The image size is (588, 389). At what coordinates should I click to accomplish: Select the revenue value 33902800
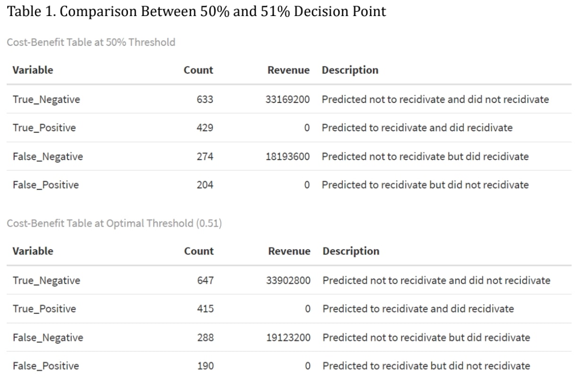coord(288,280)
